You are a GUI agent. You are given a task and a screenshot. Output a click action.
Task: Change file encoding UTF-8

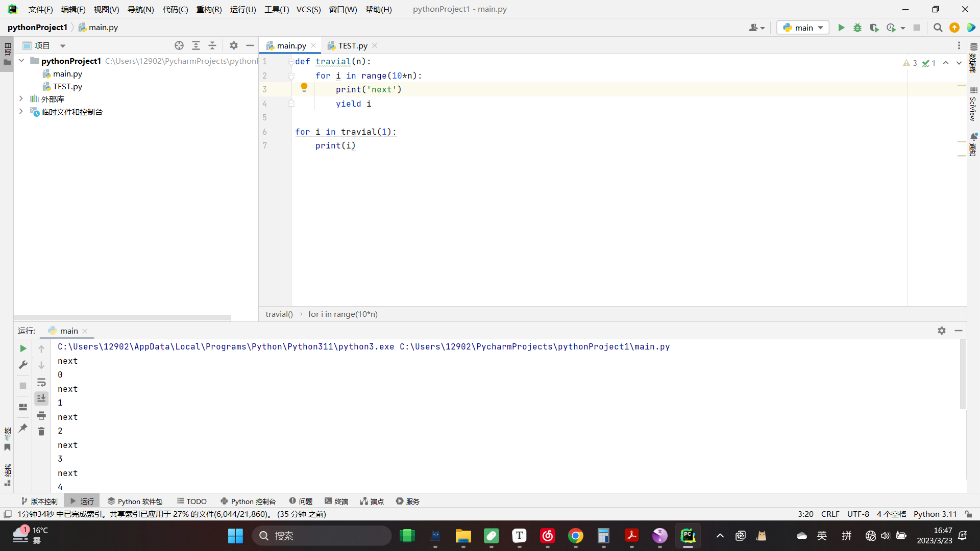coord(858,514)
